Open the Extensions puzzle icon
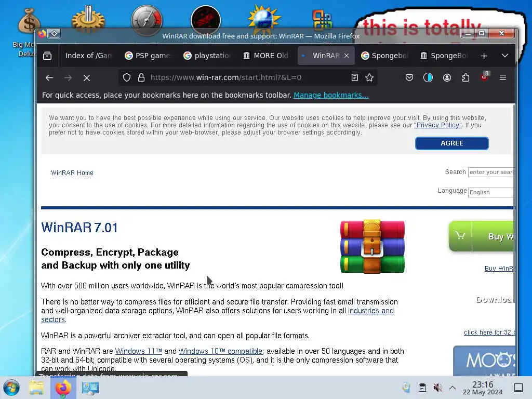 [x=465, y=78]
